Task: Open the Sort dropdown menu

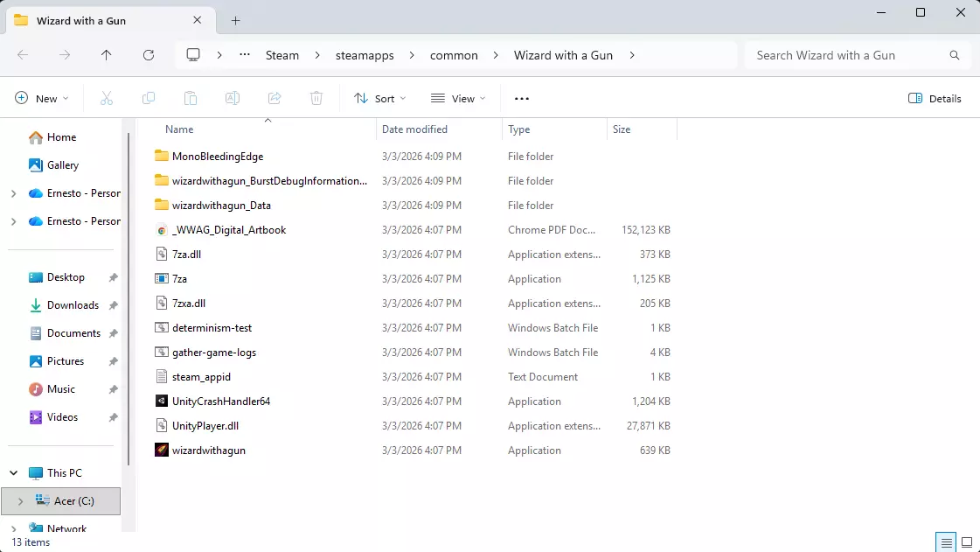Action: coord(380,99)
